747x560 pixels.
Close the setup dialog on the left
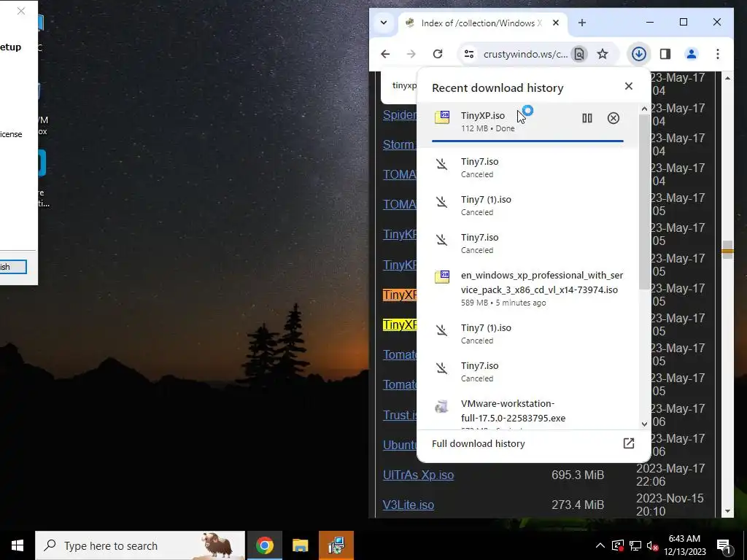21,11
